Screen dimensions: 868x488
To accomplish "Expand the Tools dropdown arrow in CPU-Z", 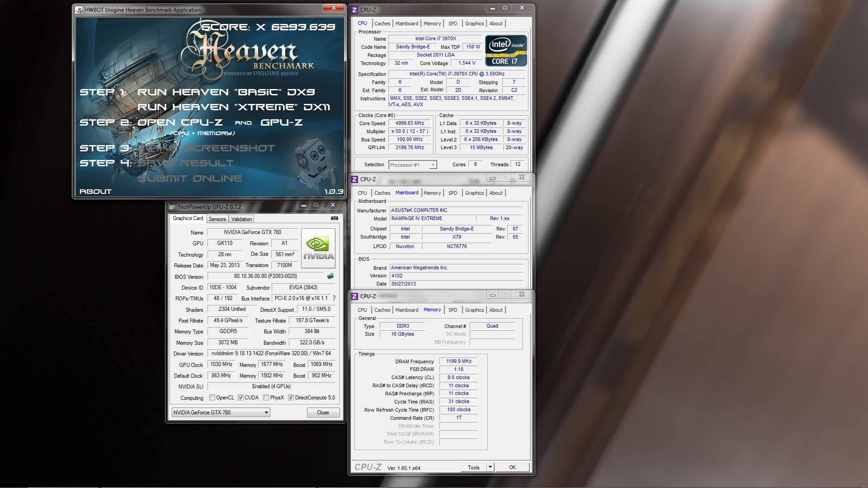I will tap(490, 467).
